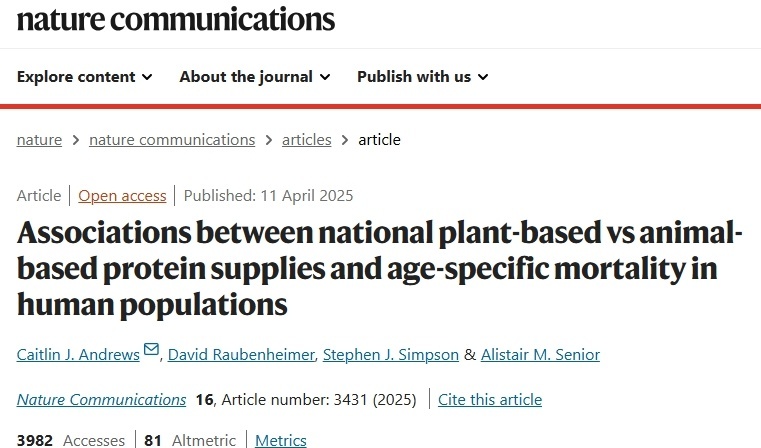Image resolution: width=761 pixels, height=448 pixels.
Task: Navigate to the articles breadcrumb
Action: pyautogui.click(x=307, y=140)
